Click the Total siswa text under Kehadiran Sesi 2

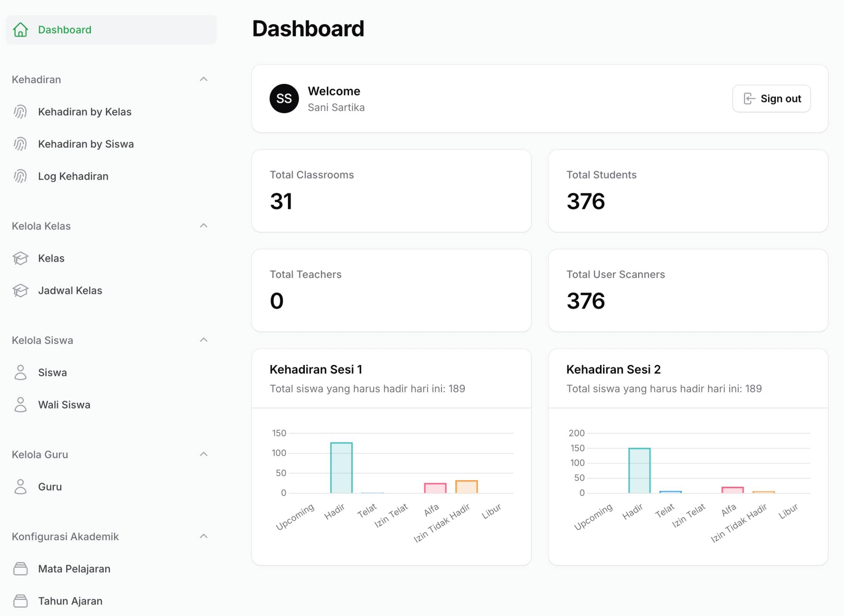tap(664, 388)
